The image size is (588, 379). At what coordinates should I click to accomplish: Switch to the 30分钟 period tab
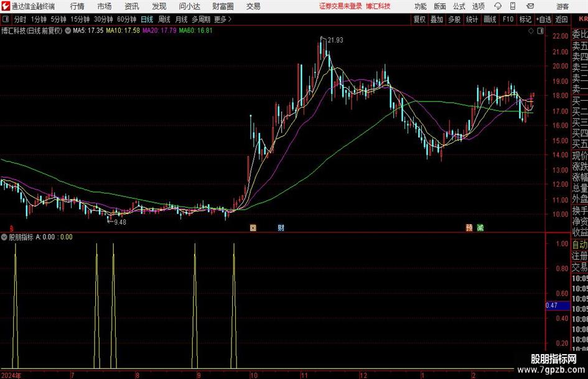[103, 19]
